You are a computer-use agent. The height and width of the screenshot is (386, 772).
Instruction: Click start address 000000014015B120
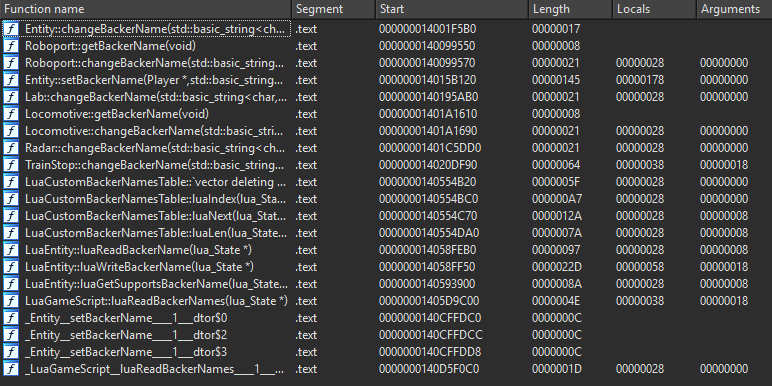[x=427, y=80]
